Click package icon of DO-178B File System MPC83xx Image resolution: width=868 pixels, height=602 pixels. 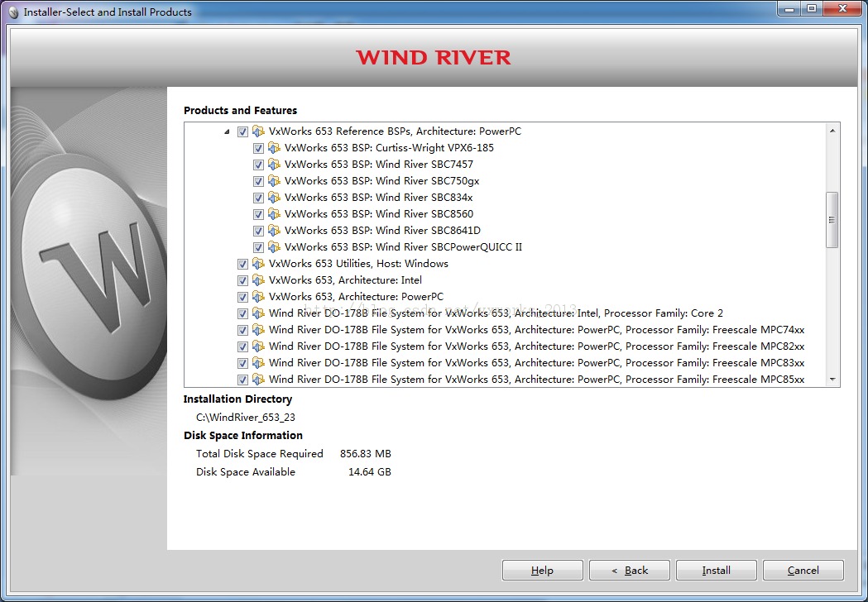point(258,364)
